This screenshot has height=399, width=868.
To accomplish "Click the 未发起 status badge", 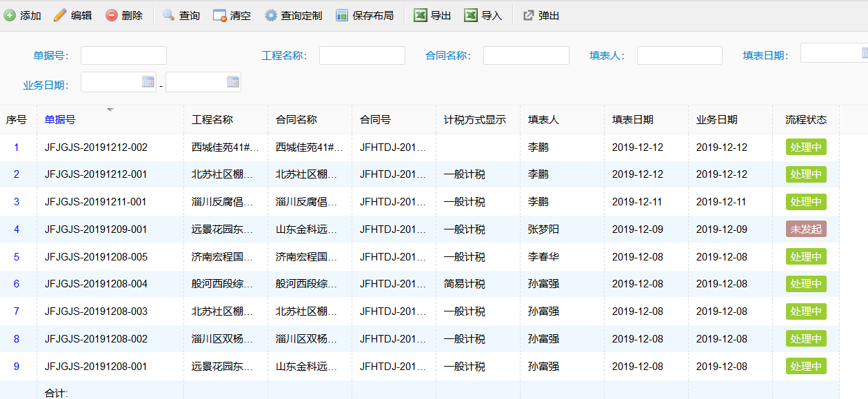I will [806, 229].
